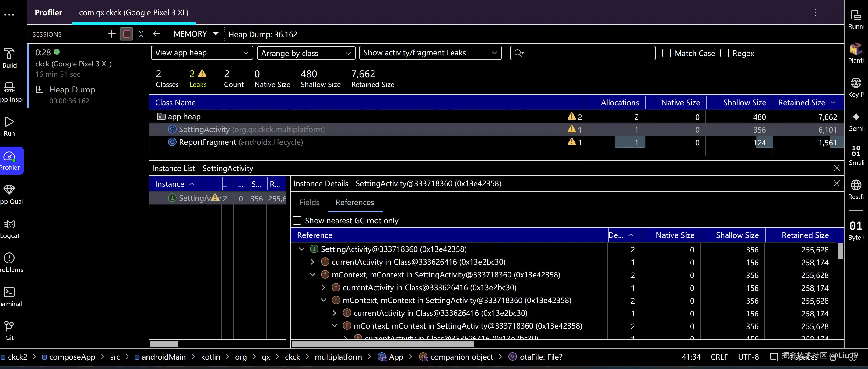The height and width of the screenshot is (369, 868).
Task: Click the Heap Dump session entry
Action: [72, 90]
